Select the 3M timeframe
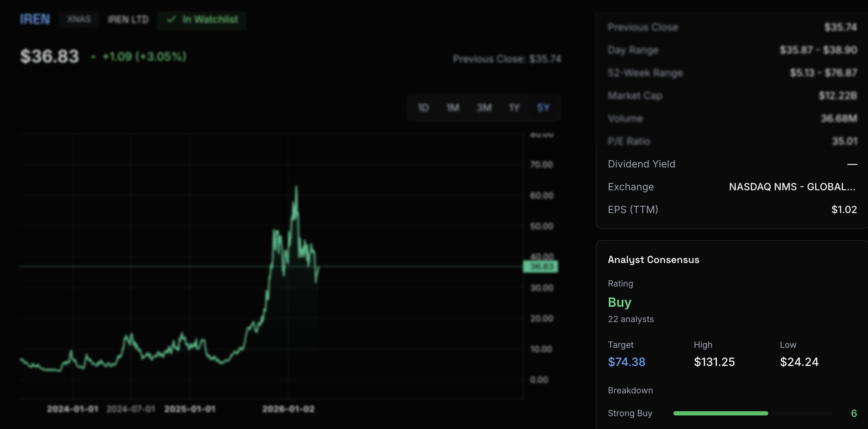 click(x=484, y=108)
